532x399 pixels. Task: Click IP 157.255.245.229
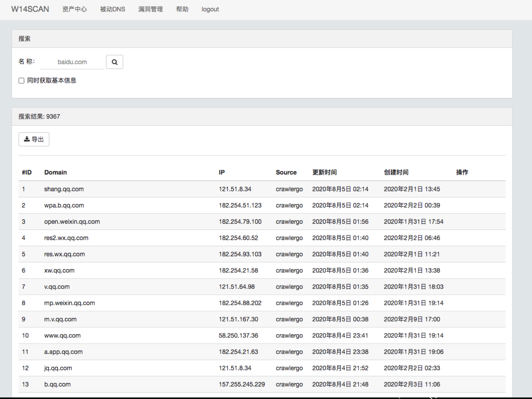(x=242, y=384)
